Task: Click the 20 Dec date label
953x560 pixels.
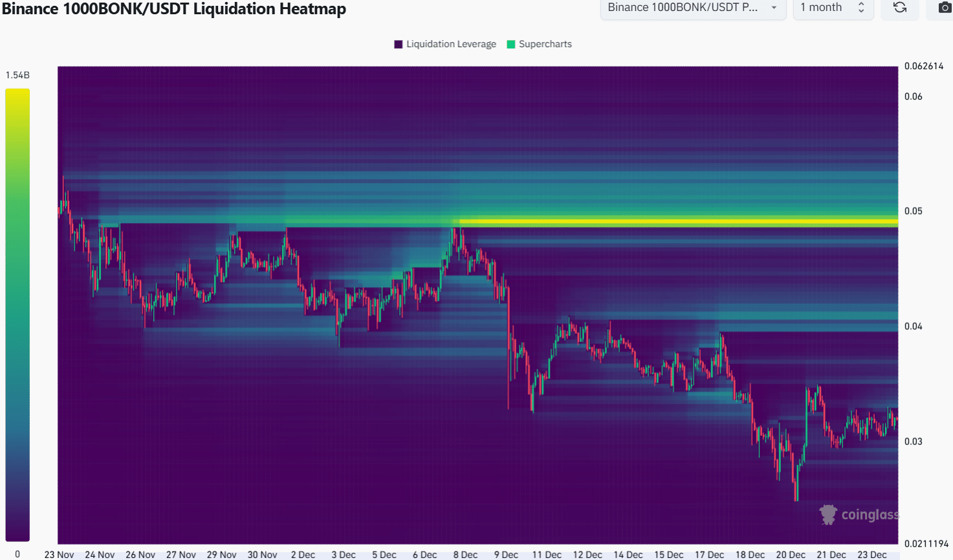Action: click(x=791, y=555)
